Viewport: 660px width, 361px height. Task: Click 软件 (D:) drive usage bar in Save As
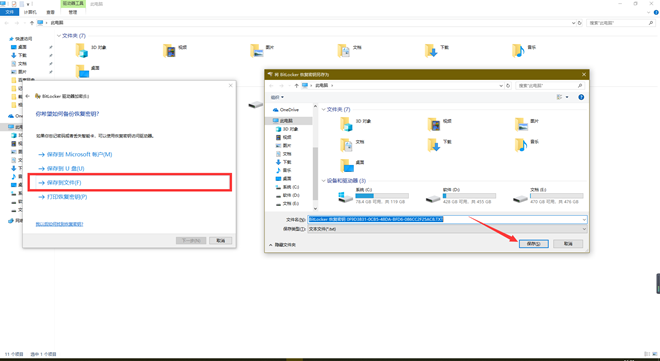point(469,196)
